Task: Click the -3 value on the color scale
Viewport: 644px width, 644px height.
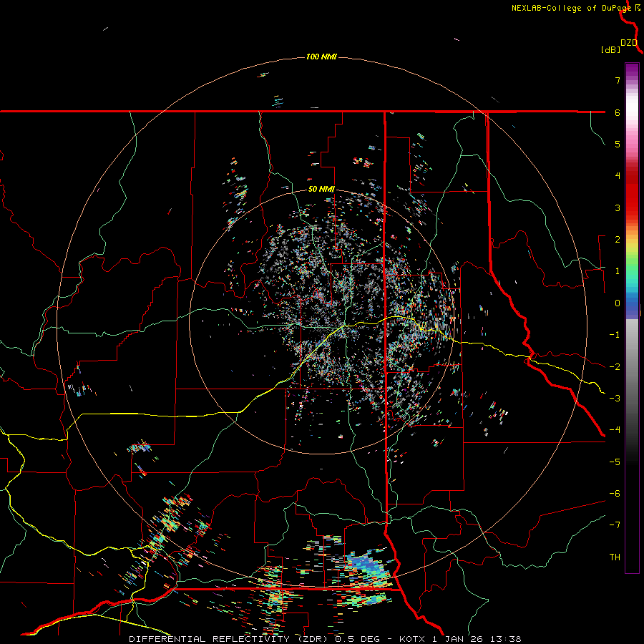Action: [615, 399]
